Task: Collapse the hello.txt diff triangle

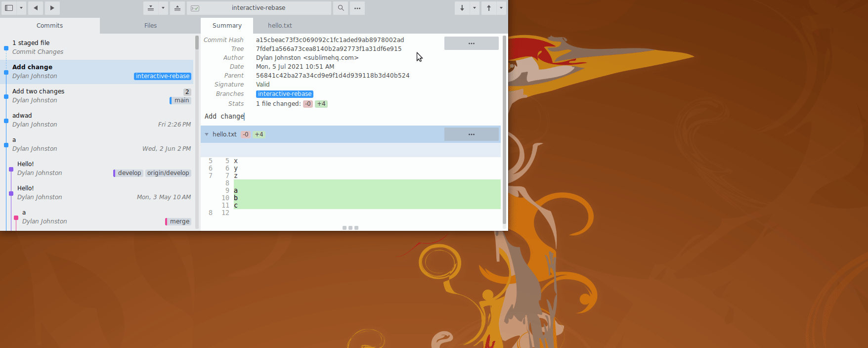Action: click(207, 134)
